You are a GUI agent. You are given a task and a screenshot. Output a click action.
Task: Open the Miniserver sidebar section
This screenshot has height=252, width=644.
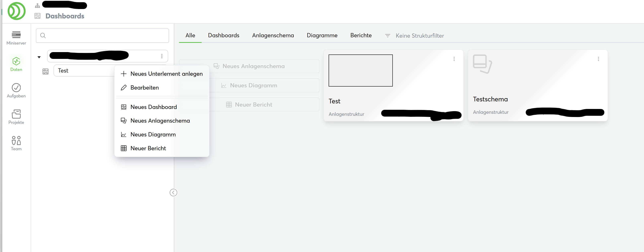[16, 38]
